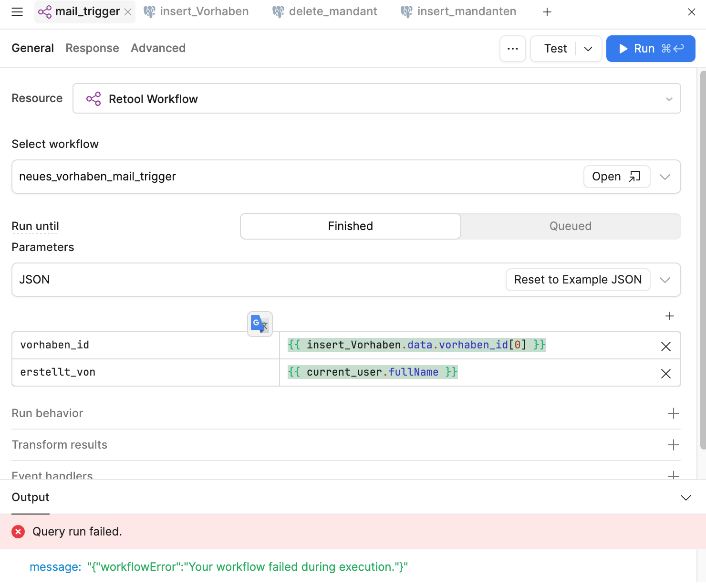This screenshot has width=706, height=588.
Task: Set Run until to Queued
Action: click(x=570, y=226)
